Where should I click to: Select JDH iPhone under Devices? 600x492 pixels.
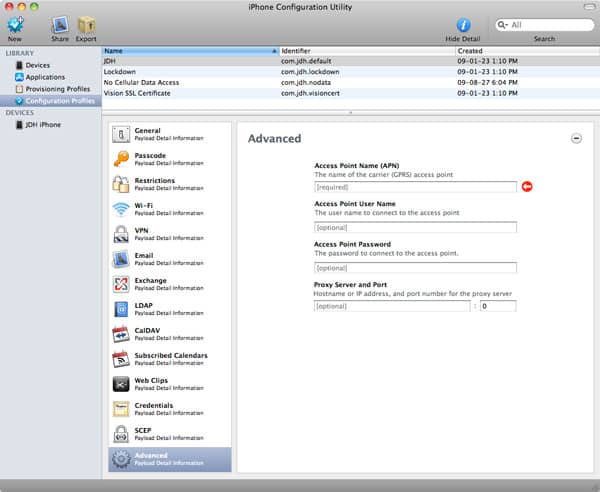pos(45,125)
